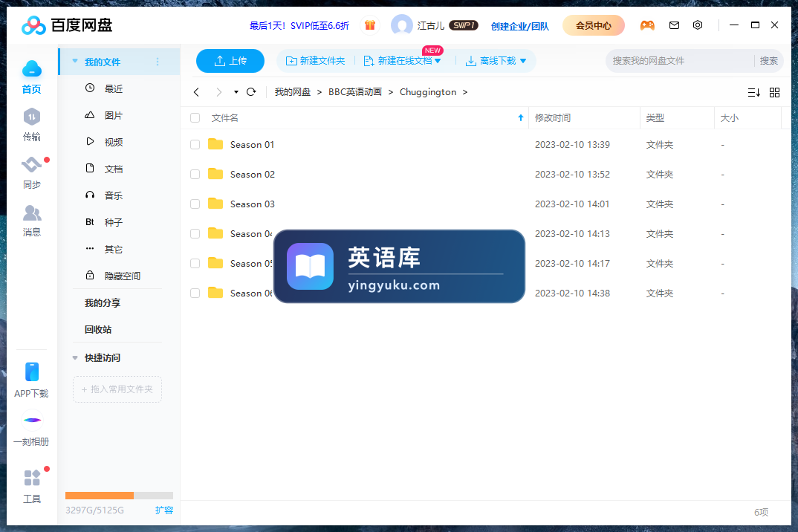Check the Season 03 checkbox
This screenshot has width=798, height=532.
point(195,204)
